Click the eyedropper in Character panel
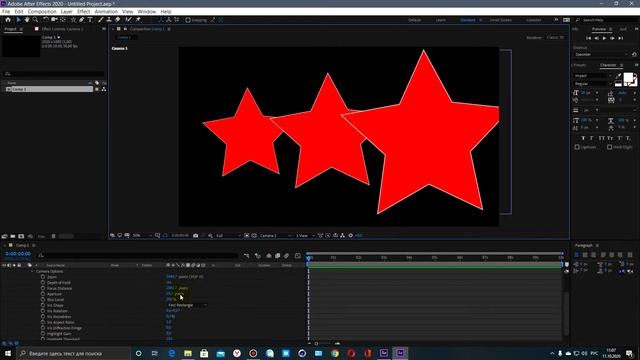 coord(618,76)
